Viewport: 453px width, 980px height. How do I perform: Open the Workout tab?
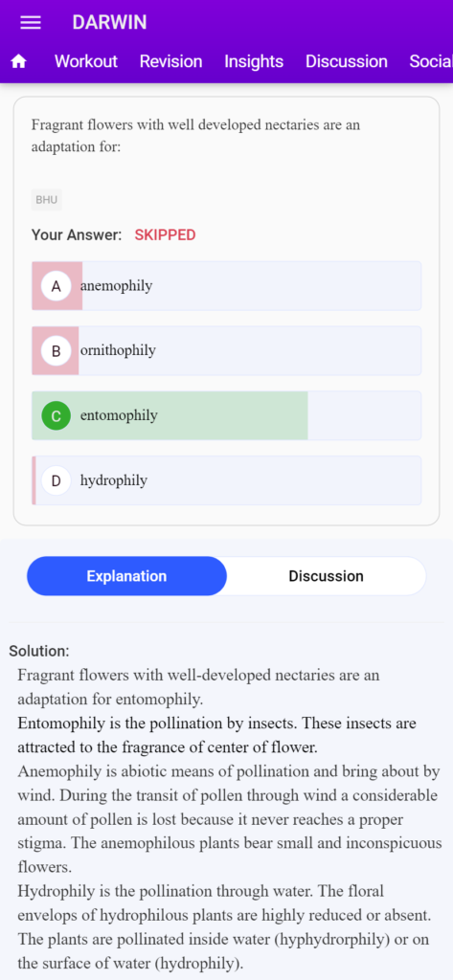[x=86, y=61]
